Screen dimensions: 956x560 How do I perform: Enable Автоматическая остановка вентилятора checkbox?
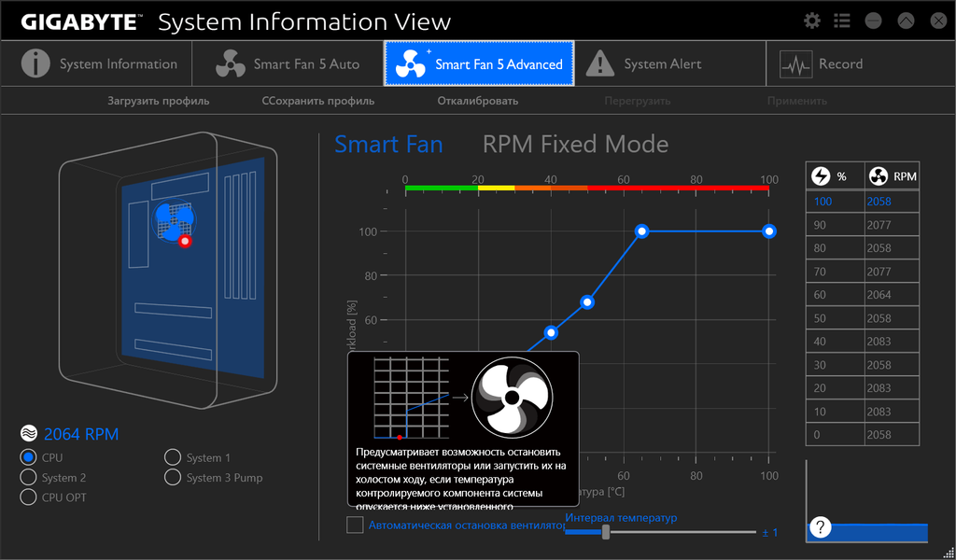click(355, 525)
